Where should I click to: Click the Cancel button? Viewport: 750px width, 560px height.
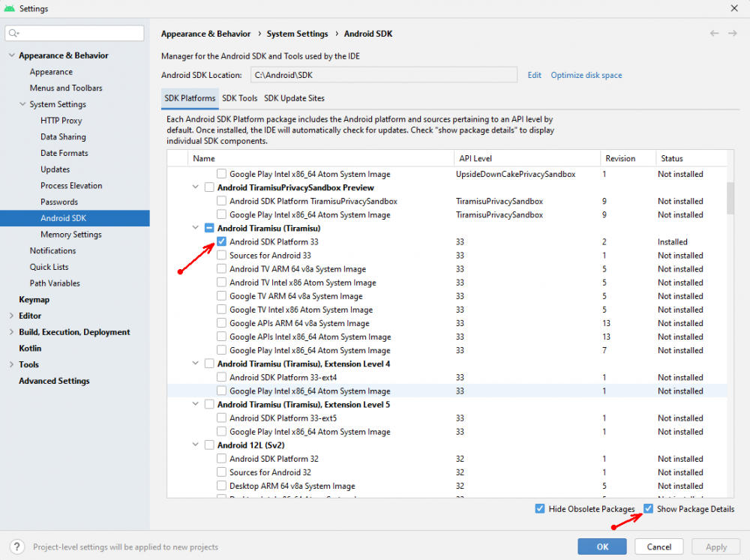coord(658,547)
